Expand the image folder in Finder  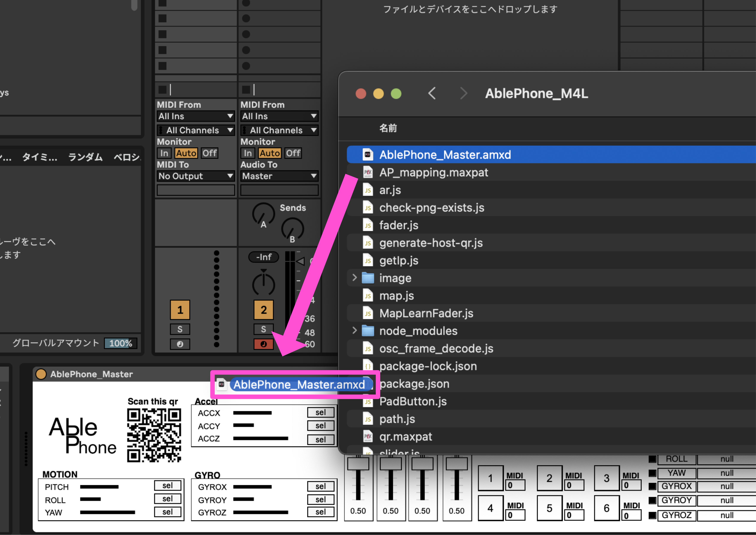click(355, 278)
